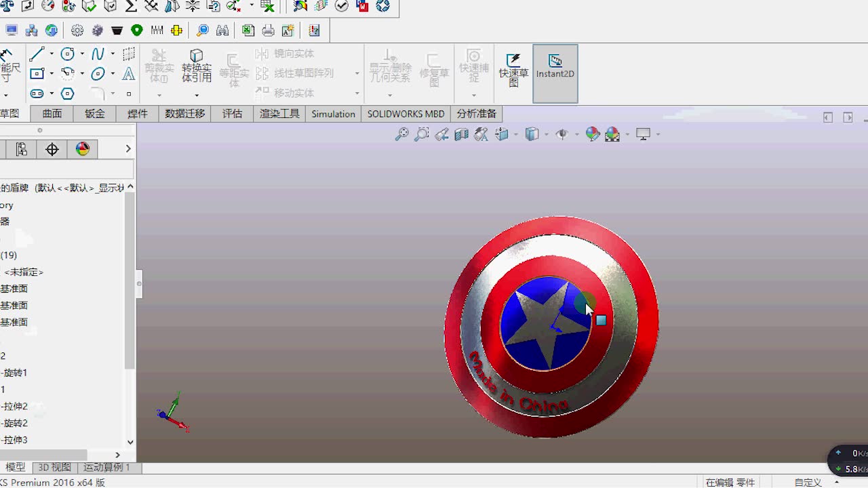
Task: Switch to the 评估 (Evaluate) tab
Action: coord(232,114)
